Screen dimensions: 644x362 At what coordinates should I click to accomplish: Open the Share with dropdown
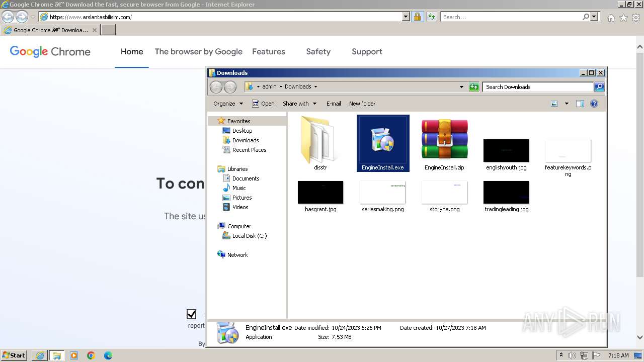pos(299,104)
